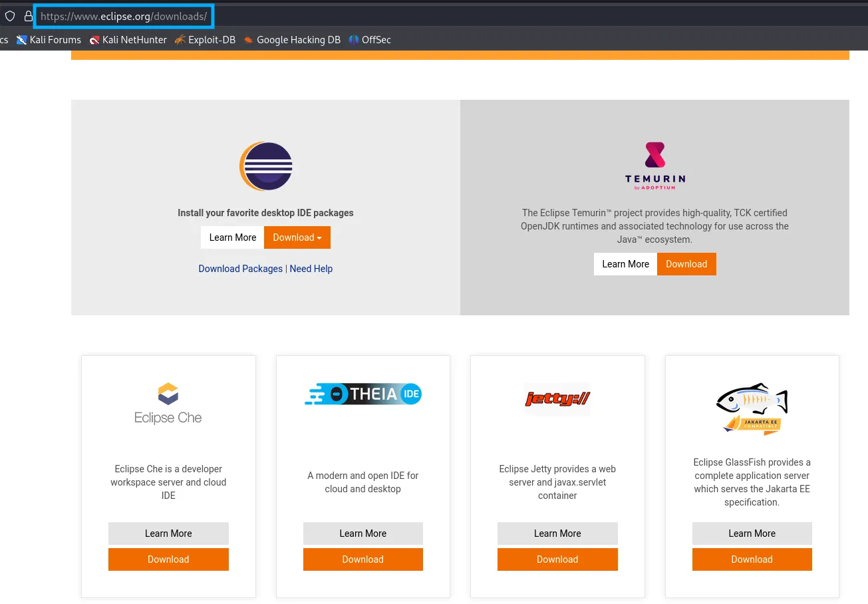Open the Kali NetHunter bookmark
This screenshot has height=604, width=868.
point(128,40)
